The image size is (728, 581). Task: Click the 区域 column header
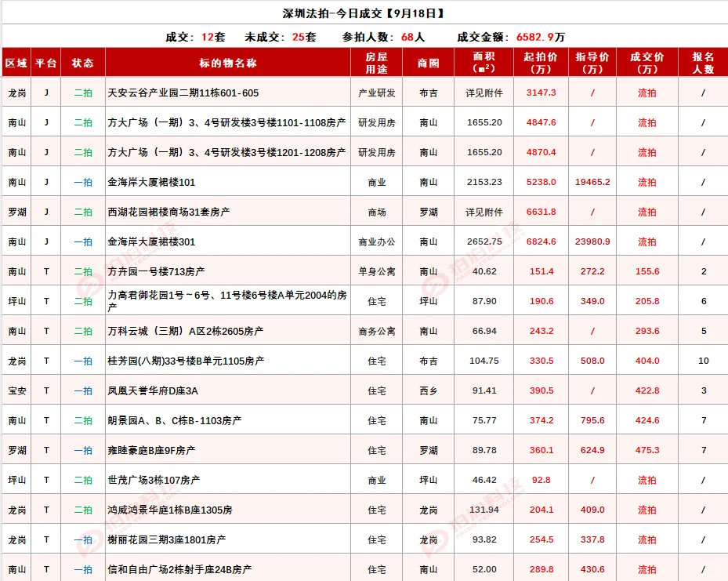tap(16, 63)
